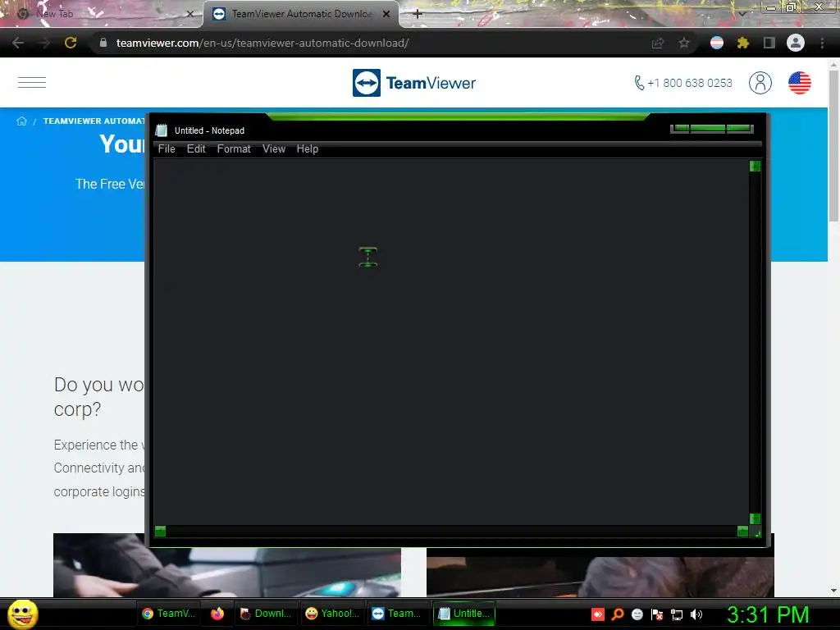840x630 pixels.
Task: Click the page scrollbar down arrow
Action: 833,591
